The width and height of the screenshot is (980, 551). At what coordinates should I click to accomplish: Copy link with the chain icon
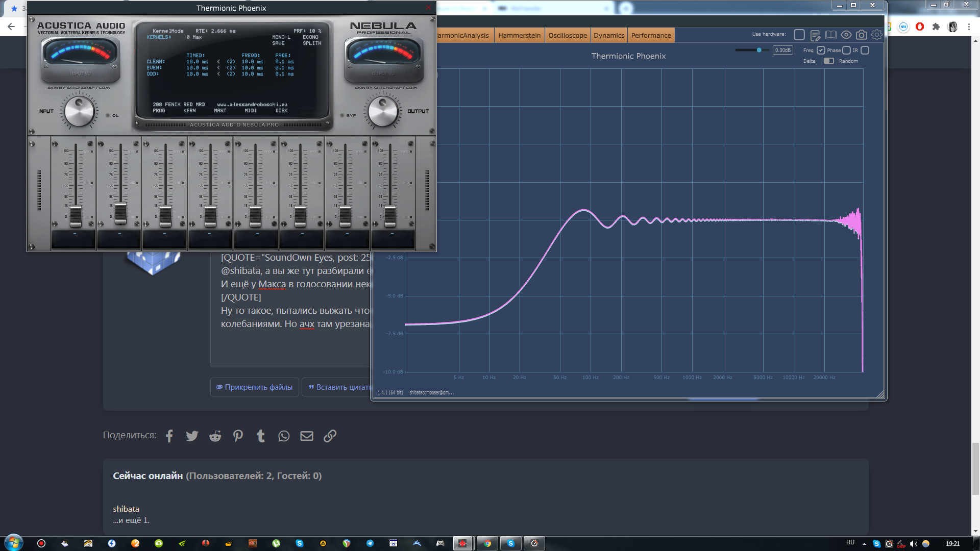click(x=330, y=436)
